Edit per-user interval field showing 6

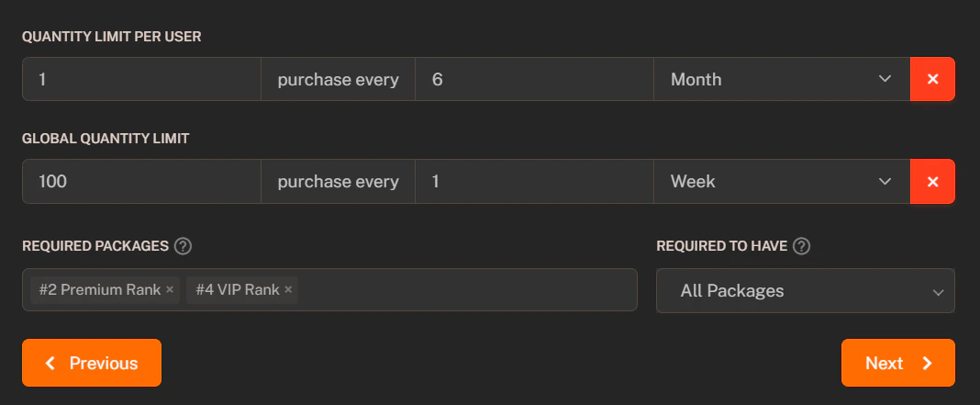point(534,79)
